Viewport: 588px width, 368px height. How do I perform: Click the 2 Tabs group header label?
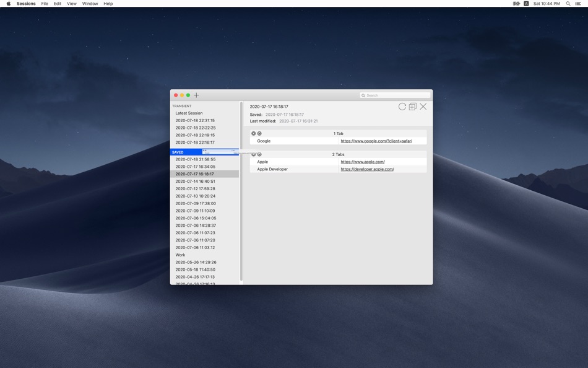click(x=338, y=154)
